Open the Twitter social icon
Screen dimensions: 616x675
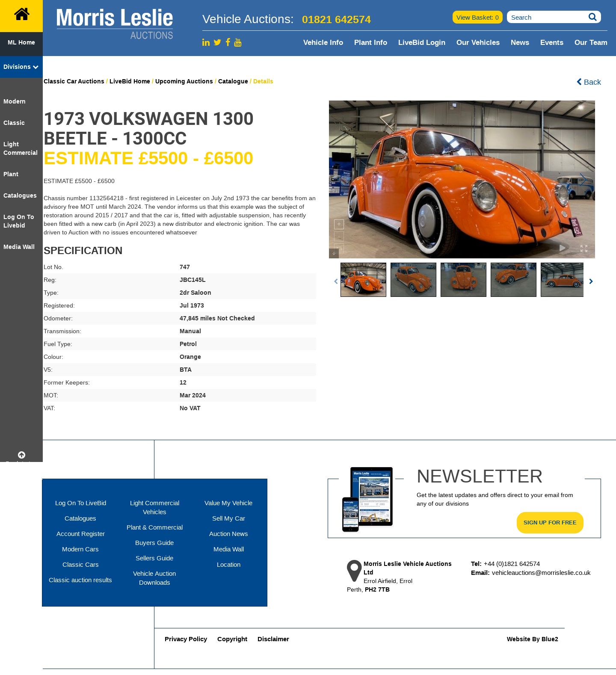tap(217, 42)
